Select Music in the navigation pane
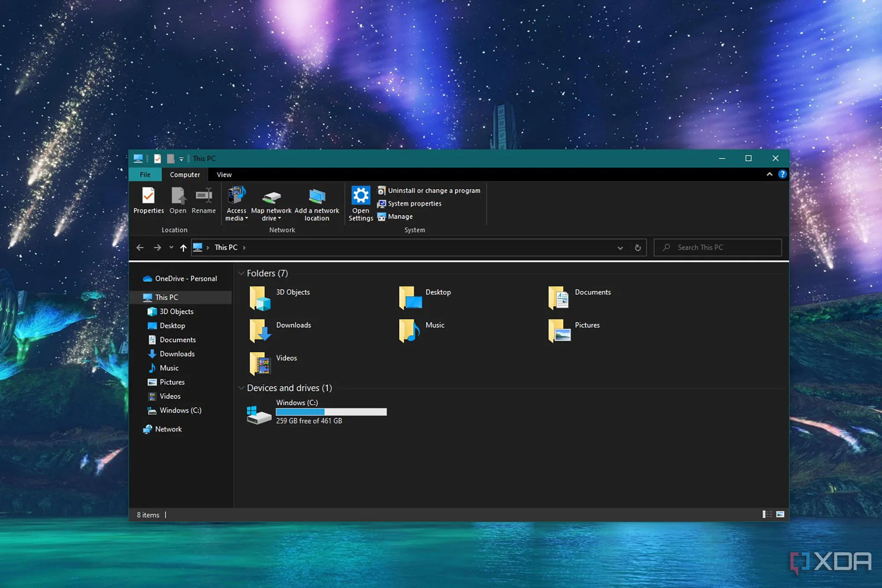The image size is (882, 588). [163, 368]
